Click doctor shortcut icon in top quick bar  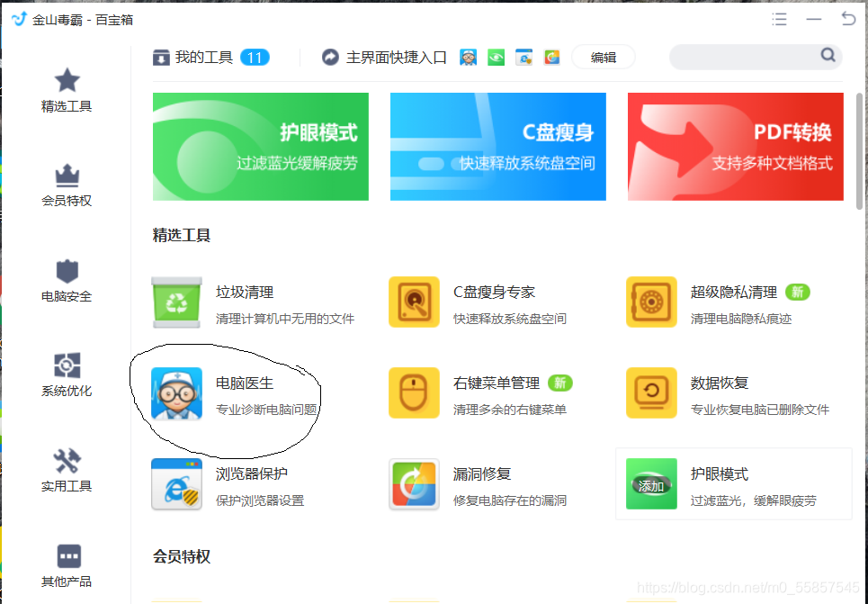click(469, 57)
